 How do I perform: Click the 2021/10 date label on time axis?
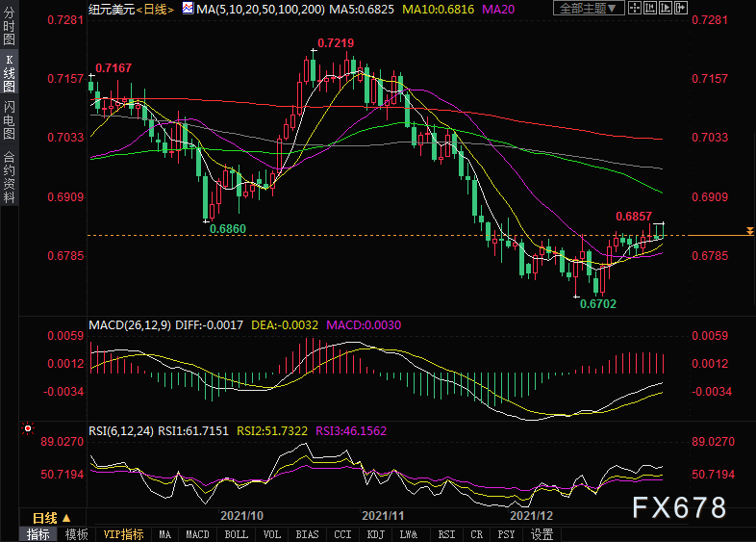coord(241,516)
